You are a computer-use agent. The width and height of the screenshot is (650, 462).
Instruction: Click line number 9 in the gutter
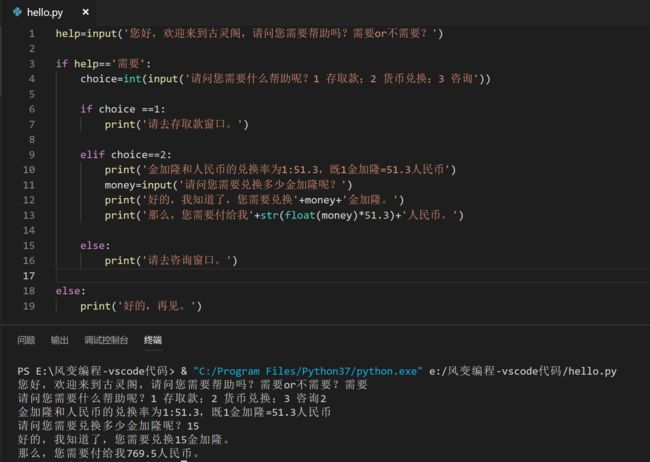coord(32,155)
